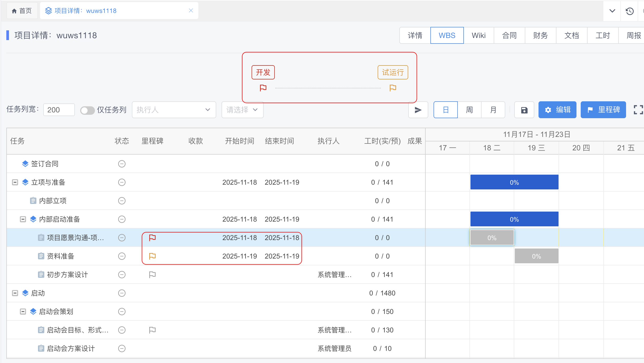644x363 pixels.
Task: Click the paper plane send icon
Action: click(x=418, y=110)
